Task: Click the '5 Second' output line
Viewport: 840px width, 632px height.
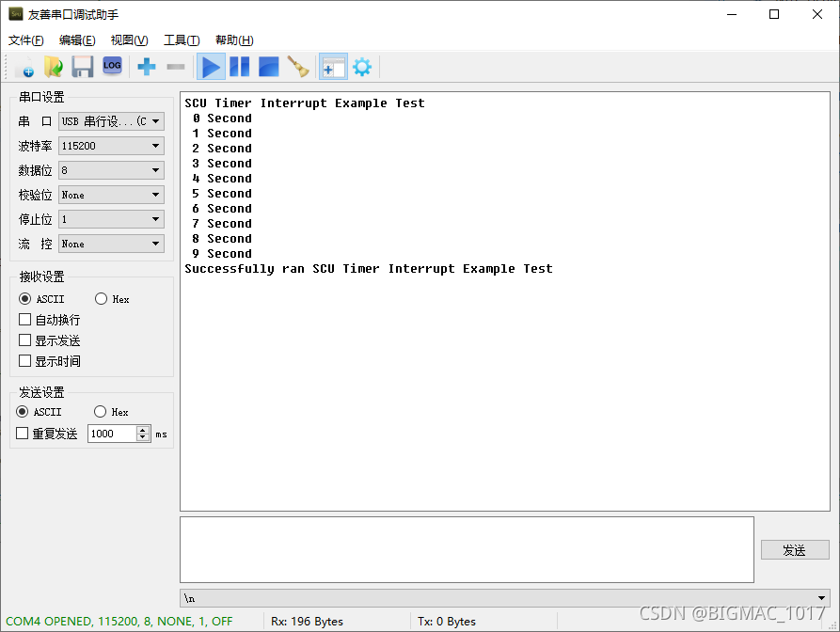Action: pyautogui.click(x=222, y=194)
